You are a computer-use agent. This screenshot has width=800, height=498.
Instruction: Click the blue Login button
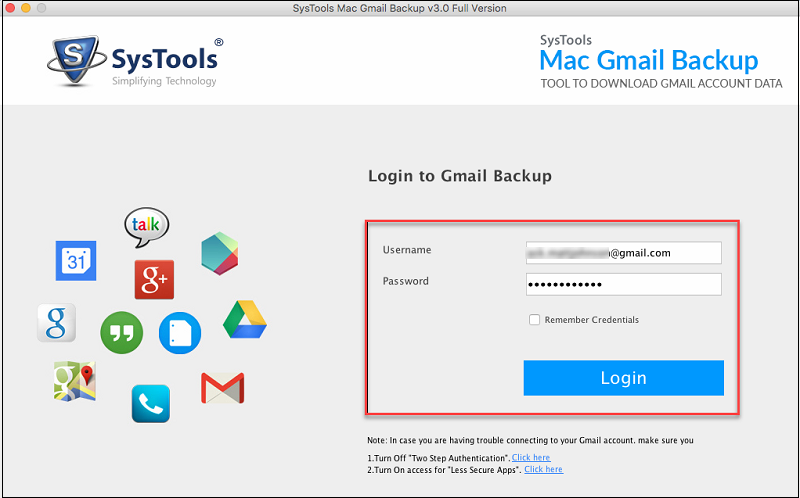623,378
